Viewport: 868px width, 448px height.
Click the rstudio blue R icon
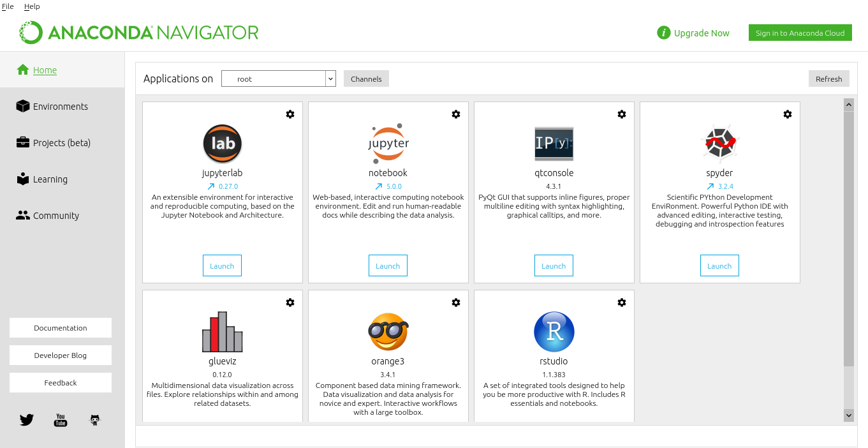coord(554,332)
